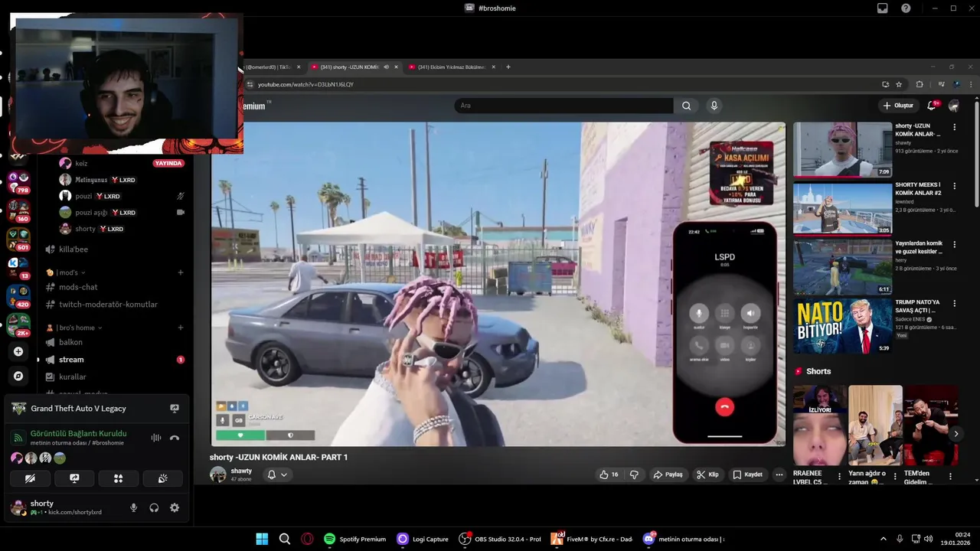980x551 pixels.
Task: Open options for SHORTY MEEKS suggested video
Action: click(x=954, y=186)
